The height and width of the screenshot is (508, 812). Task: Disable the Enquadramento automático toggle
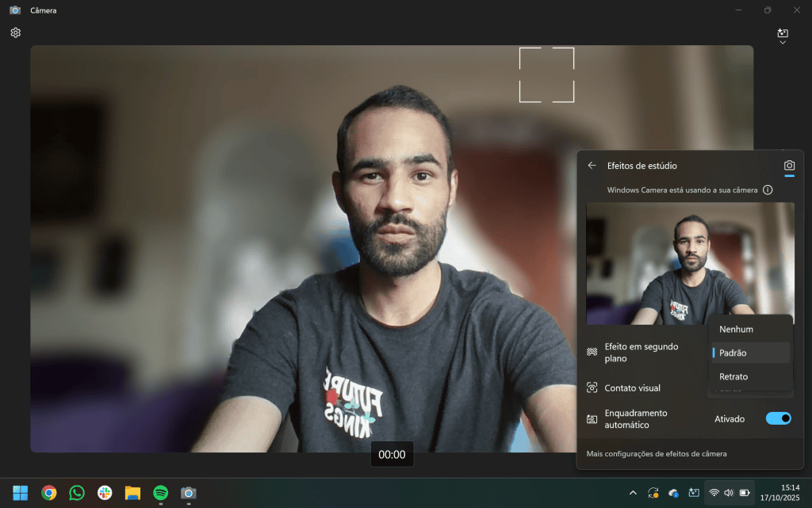coord(778,418)
